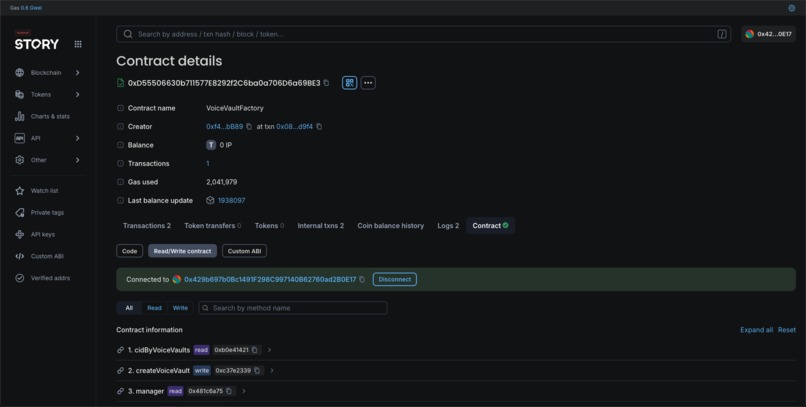Copy the connected wallet address
Screen dimensions: 806x407
tap(362, 280)
